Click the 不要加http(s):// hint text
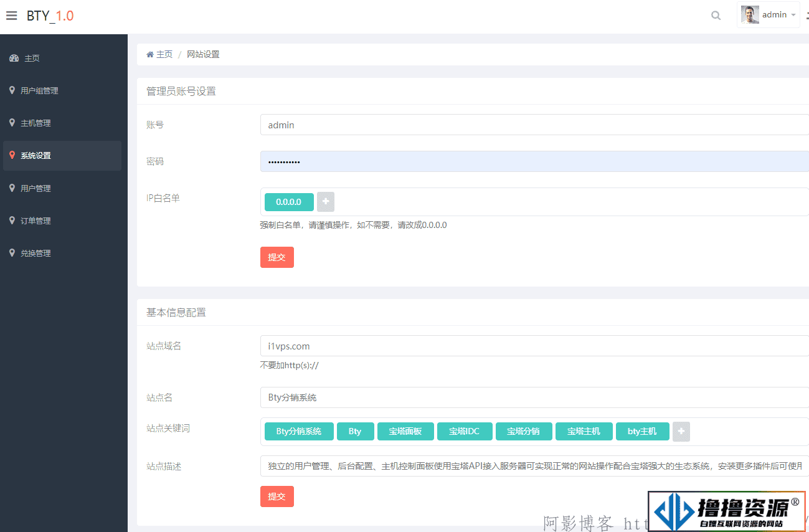The height and width of the screenshot is (532, 809). [290, 365]
